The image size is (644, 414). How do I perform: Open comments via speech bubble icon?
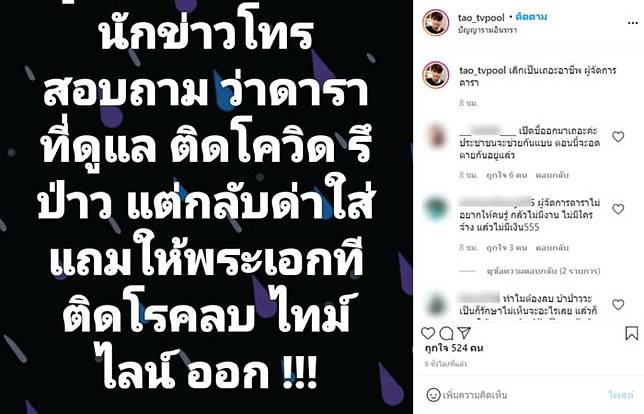(446, 333)
